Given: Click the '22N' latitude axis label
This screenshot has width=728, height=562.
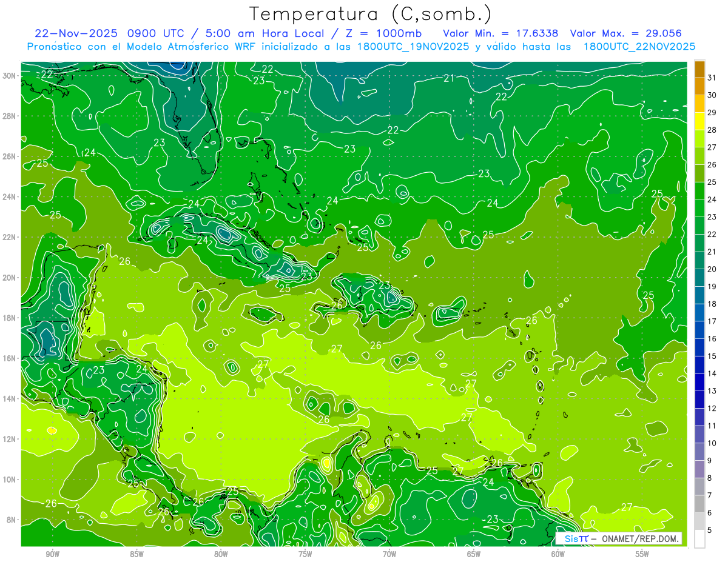Looking at the screenshot, I should tap(9, 237).
